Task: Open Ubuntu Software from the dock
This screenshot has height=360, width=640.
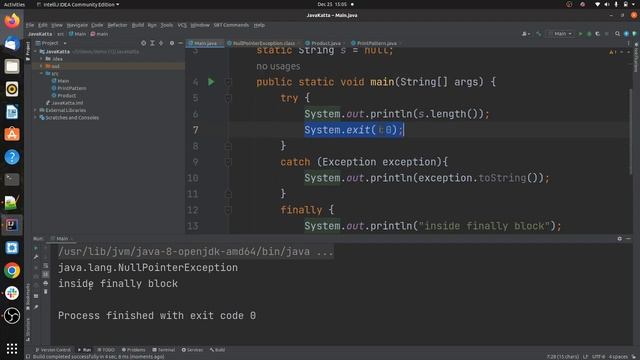Action: [x=12, y=134]
